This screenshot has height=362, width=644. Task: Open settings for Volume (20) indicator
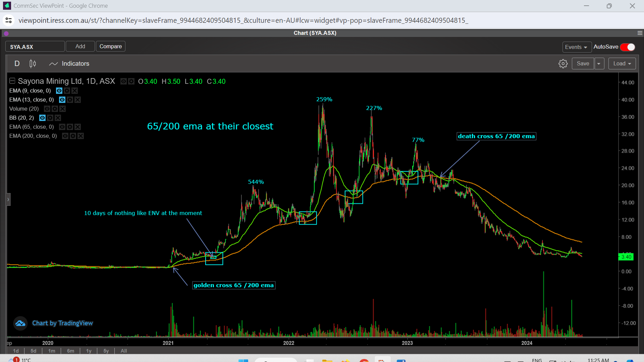coord(55,109)
